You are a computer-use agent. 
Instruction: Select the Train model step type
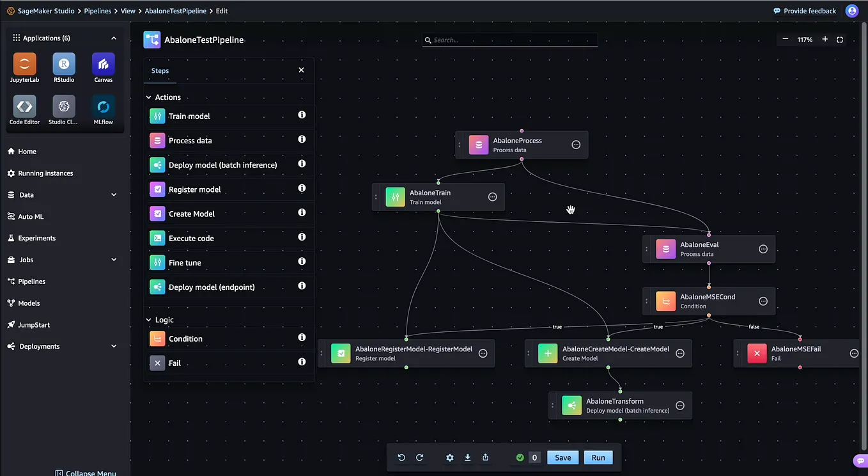point(189,116)
